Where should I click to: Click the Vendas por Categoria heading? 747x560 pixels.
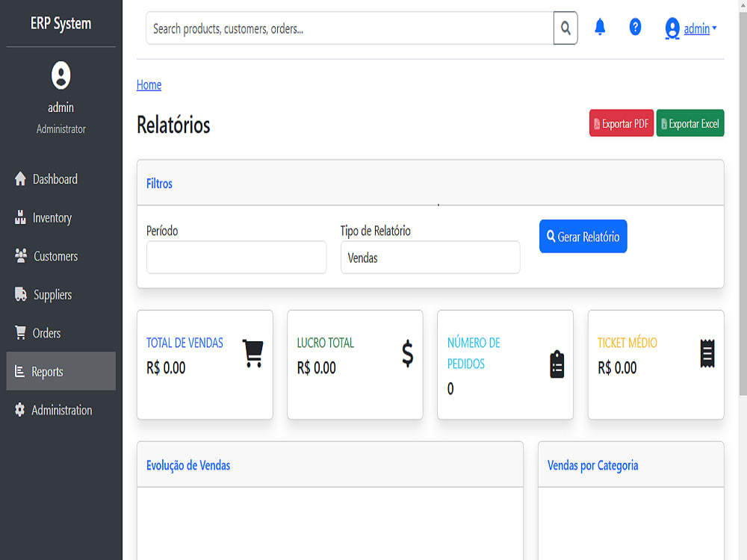point(592,465)
